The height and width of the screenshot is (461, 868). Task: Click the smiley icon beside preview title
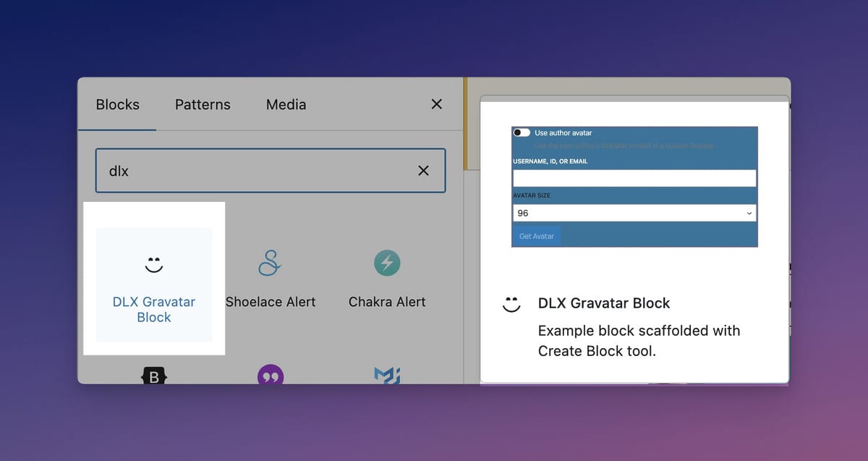tap(511, 304)
